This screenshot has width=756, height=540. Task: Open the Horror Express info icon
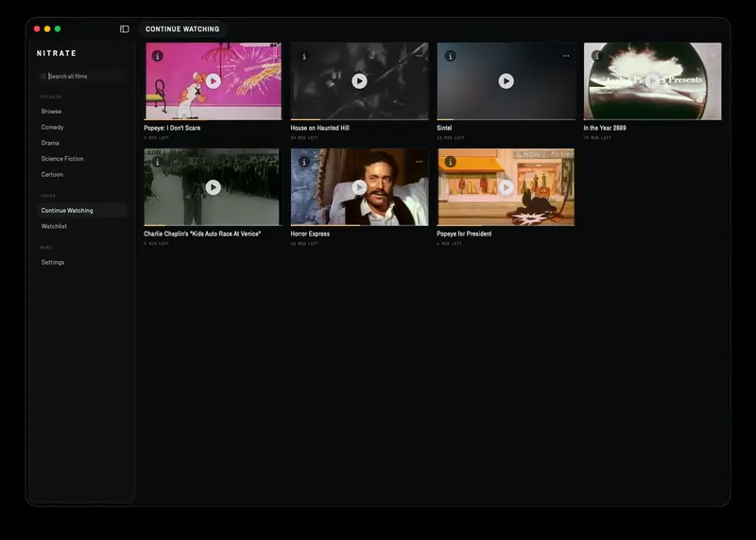click(303, 162)
